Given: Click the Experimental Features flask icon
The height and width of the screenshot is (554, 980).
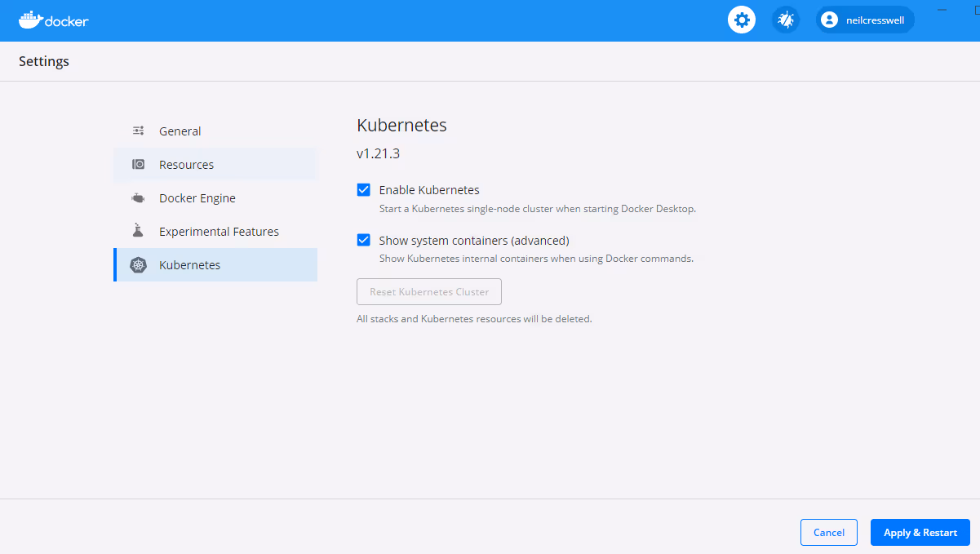Looking at the screenshot, I should click(139, 231).
